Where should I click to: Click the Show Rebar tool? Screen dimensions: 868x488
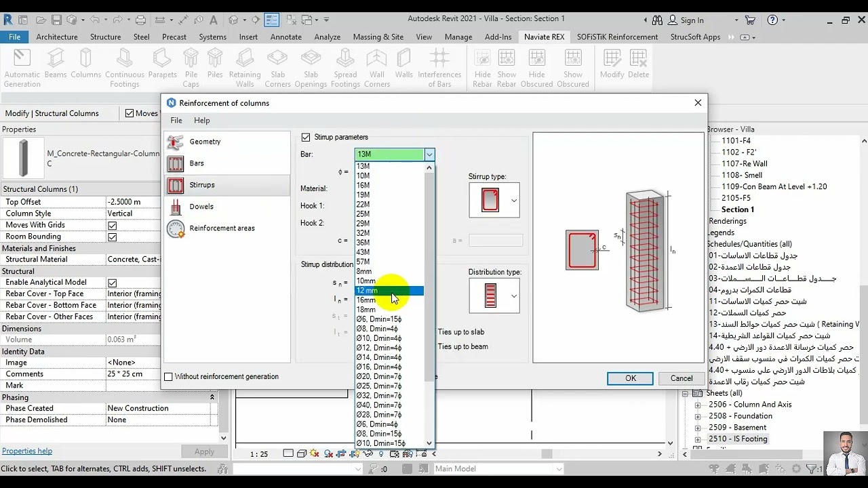coord(507,68)
